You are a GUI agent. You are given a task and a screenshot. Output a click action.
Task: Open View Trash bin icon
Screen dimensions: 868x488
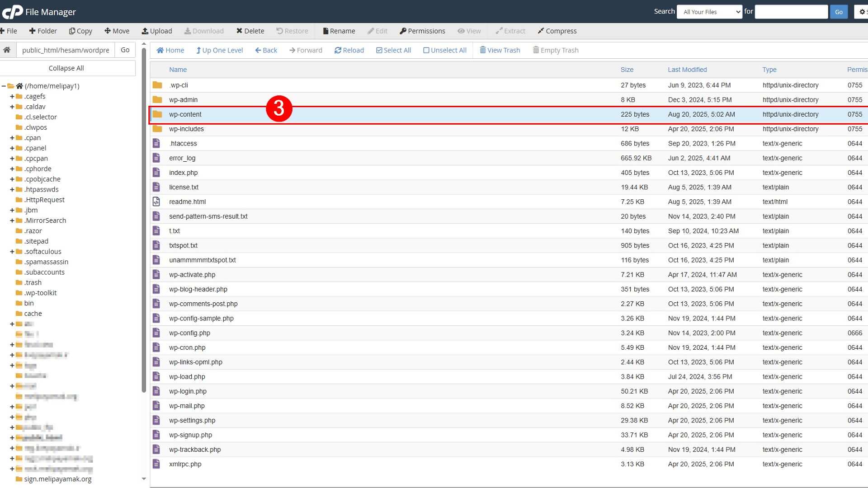[483, 50]
